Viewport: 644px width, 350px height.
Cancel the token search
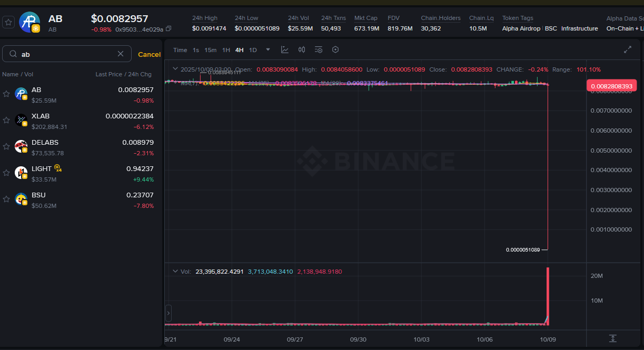149,54
